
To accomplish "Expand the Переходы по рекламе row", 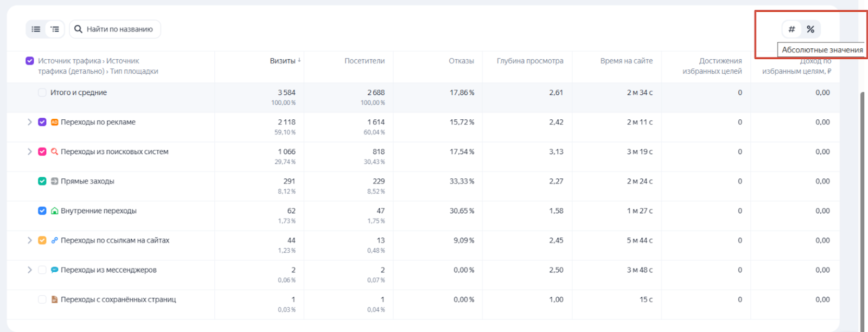I will click(x=30, y=122).
